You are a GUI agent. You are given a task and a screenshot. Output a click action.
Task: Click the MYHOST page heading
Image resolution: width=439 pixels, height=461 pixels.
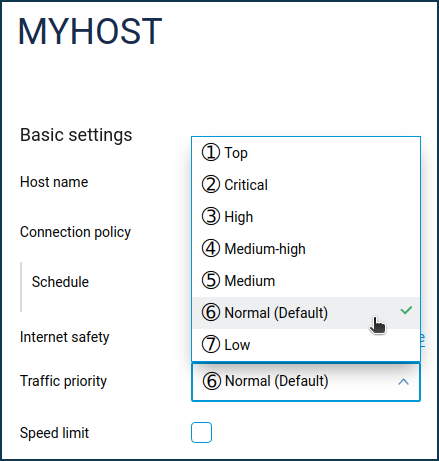(x=90, y=31)
